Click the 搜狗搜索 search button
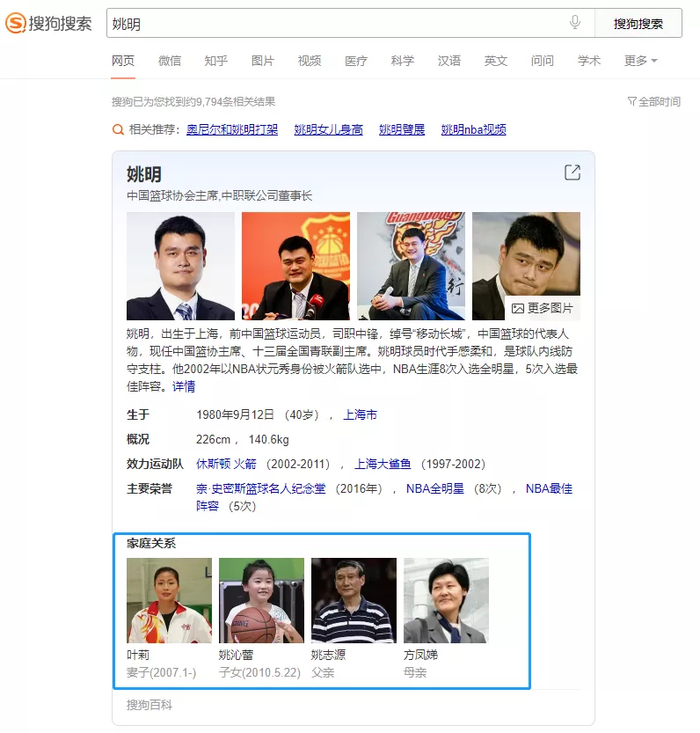700x733 pixels. pos(638,23)
